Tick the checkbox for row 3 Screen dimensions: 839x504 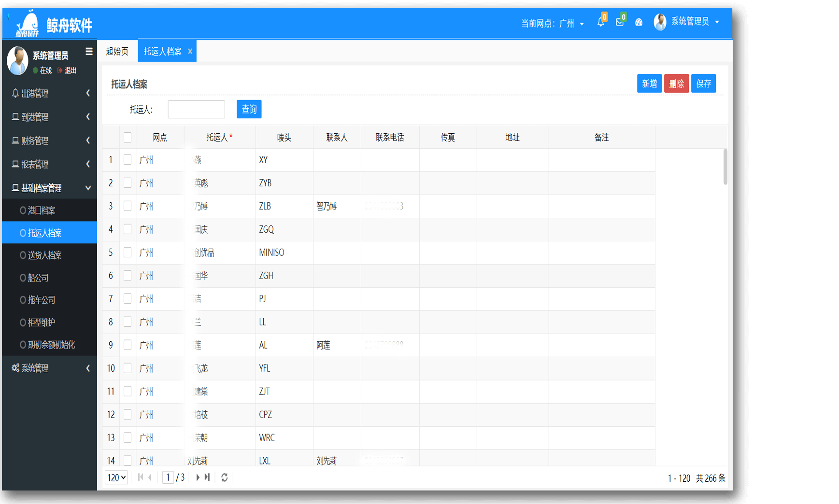128,206
